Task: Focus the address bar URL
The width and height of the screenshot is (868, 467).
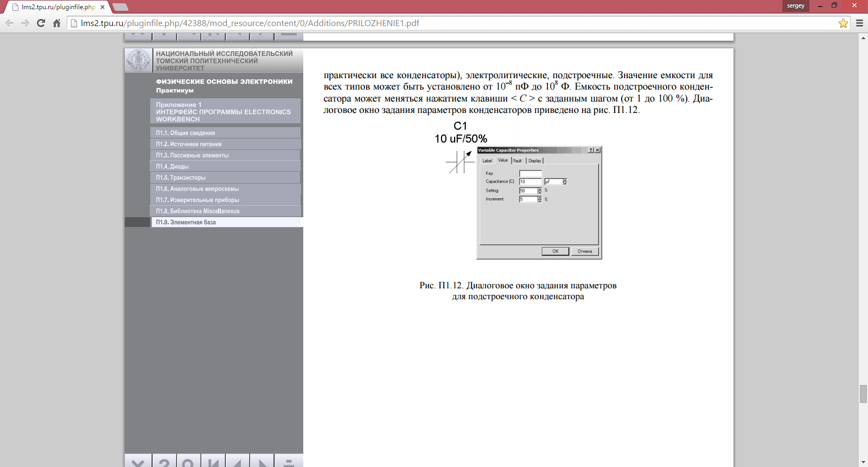Action: [250, 23]
